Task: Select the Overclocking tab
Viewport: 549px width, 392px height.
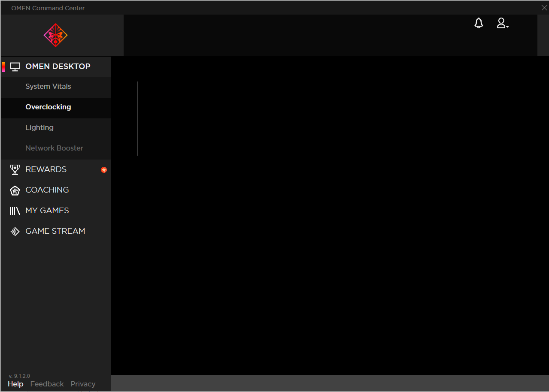Action: (x=48, y=107)
